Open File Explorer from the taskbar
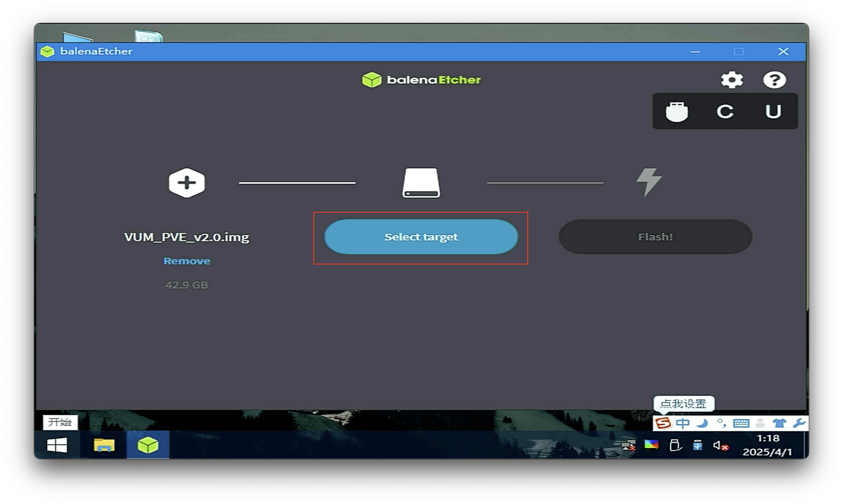843x504 pixels. point(104,445)
